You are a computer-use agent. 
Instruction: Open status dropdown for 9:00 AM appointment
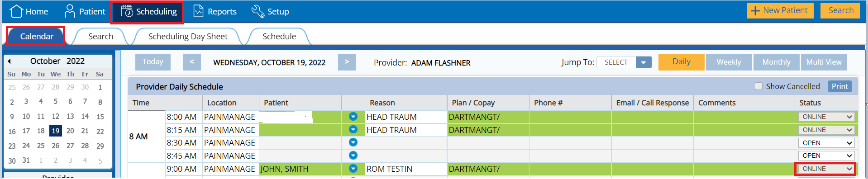826,169
